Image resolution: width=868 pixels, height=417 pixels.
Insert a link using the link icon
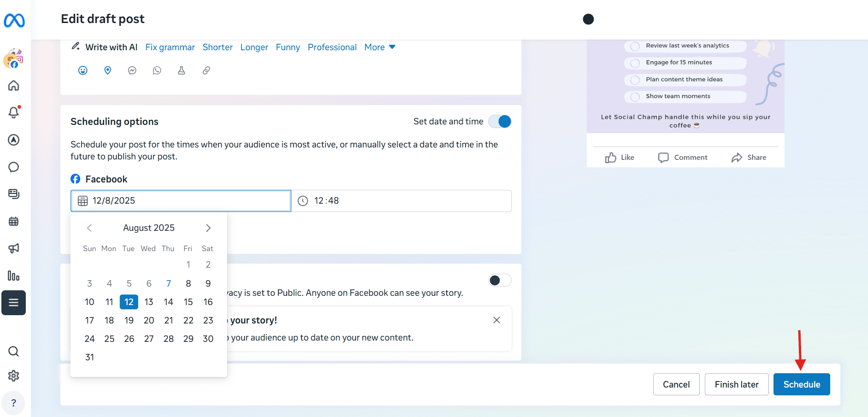point(206,70)
